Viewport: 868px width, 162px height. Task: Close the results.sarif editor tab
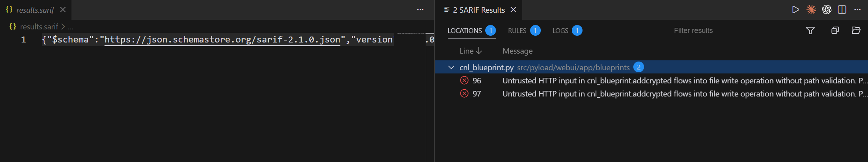pyautogui.click(x=63, y=10)
